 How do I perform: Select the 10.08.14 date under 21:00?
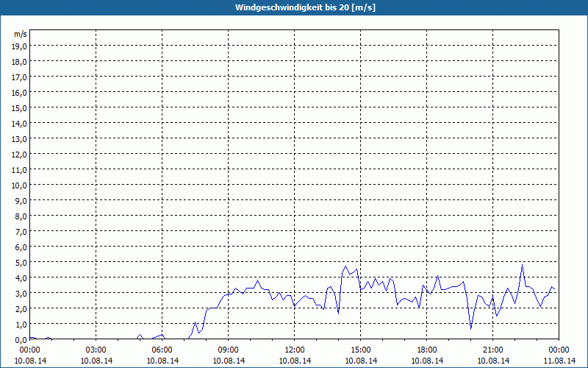493,361
